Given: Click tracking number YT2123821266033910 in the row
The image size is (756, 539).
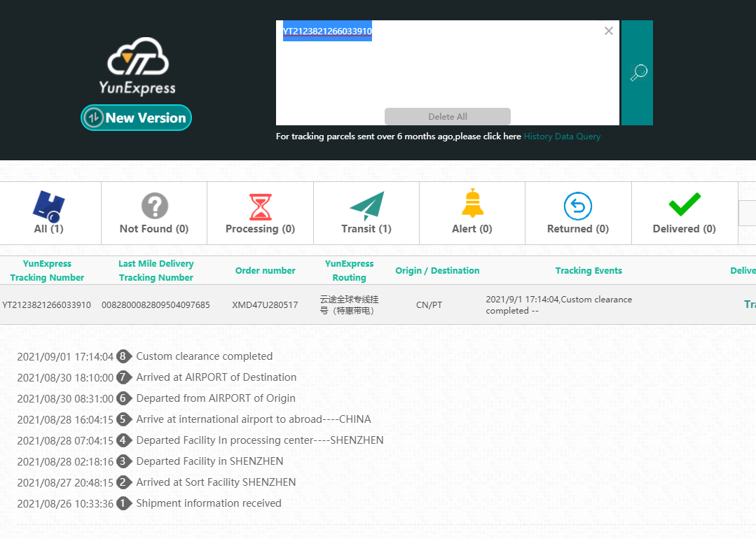Looking at the screenshot, I should (47, 305).
